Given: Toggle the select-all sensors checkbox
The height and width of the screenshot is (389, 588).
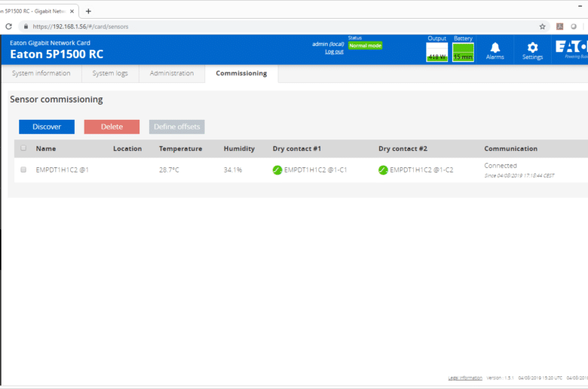Looking at the screenshot, I should click(x=23, y=148).
